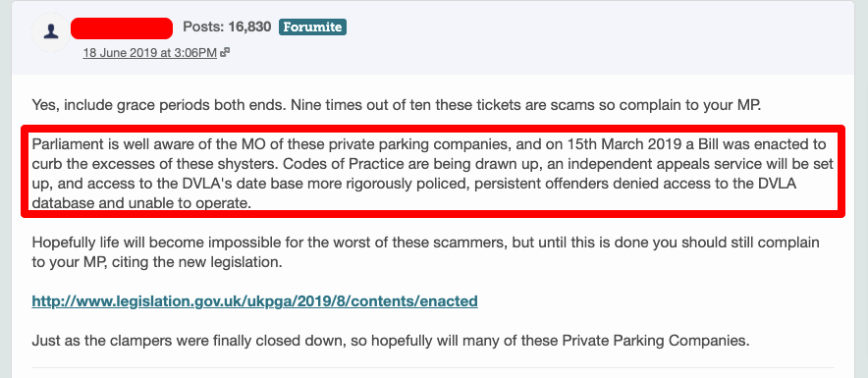868x378 pixels.
Task: Click the poster's avatar silhouette icon
Action: click(x=51, y=32)
